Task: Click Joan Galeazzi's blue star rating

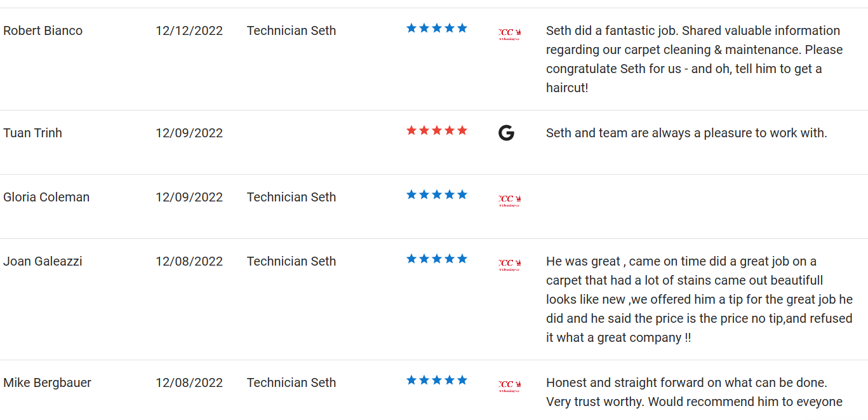Action: tap(437, 259)
